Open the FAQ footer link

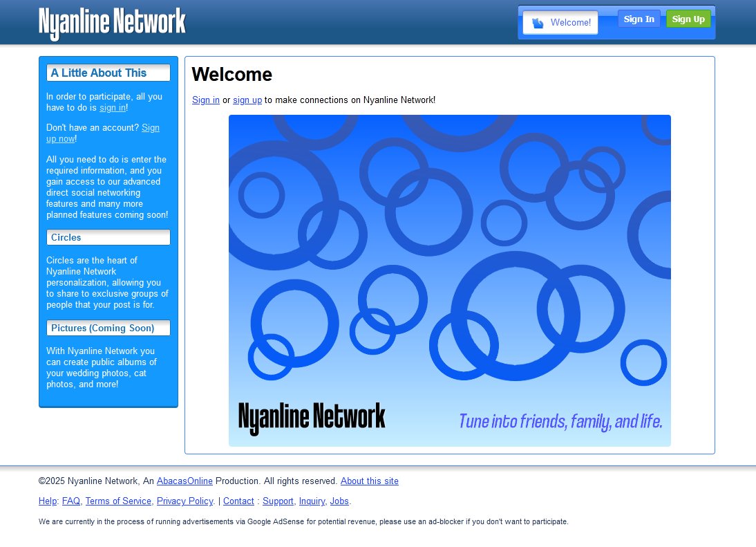pos(71,501)
